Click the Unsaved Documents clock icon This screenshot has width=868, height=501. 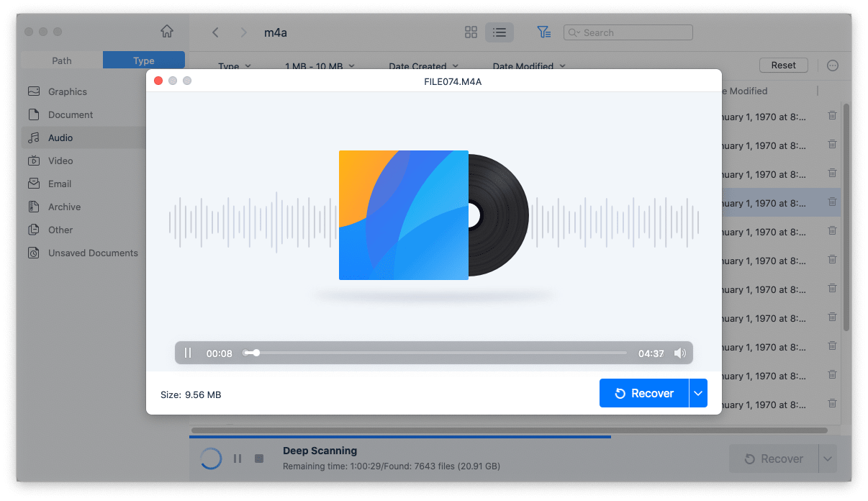[34, 253]
